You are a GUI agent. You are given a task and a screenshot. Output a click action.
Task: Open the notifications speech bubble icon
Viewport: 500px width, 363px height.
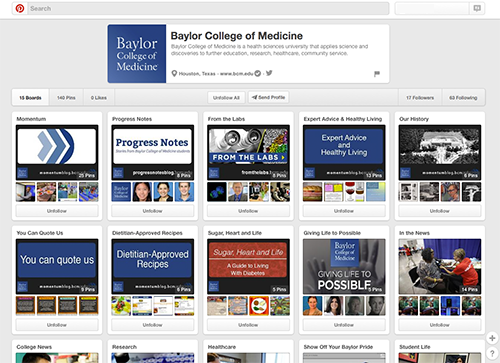click(x=477, y=8)
